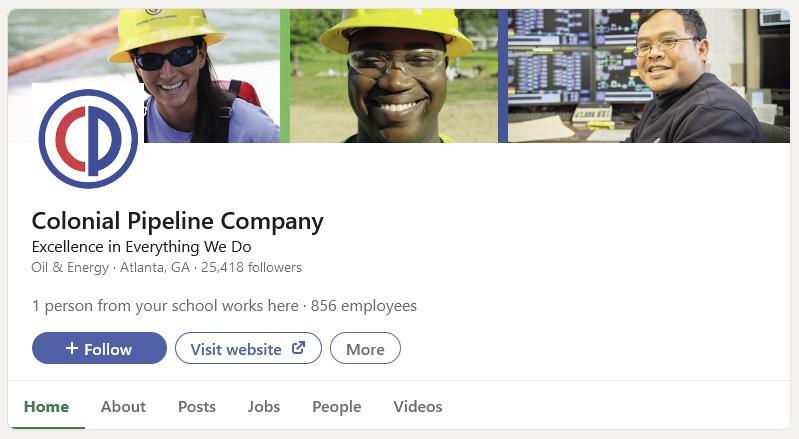799x439 pixels.
Task: Click the 856 employees link
Action: click(364, 306)
